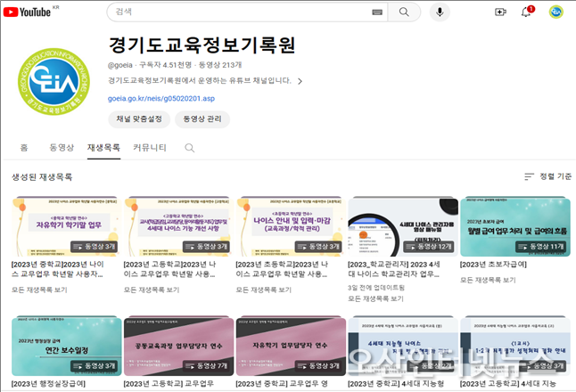
Task: Switch to the 커뮤니티 tab
Action: point(150,148)
